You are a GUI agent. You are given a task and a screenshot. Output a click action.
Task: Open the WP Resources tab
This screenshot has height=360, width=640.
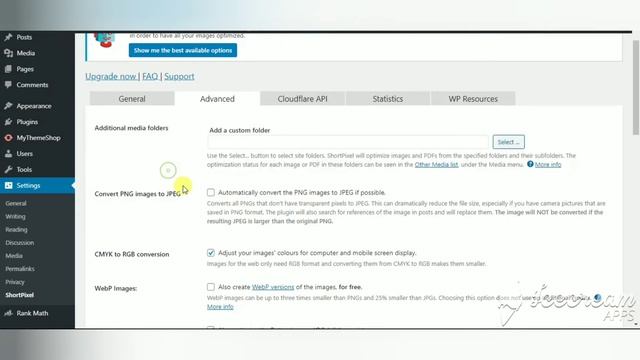473,99
